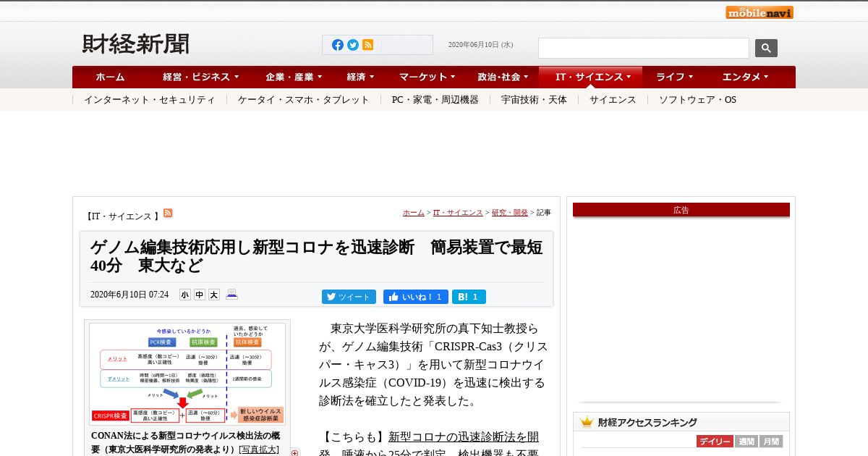Click breadcrumb link IT・サイエンス
Image resolution: width=868 pixels, height=456 pixels.
click(458, 213)
